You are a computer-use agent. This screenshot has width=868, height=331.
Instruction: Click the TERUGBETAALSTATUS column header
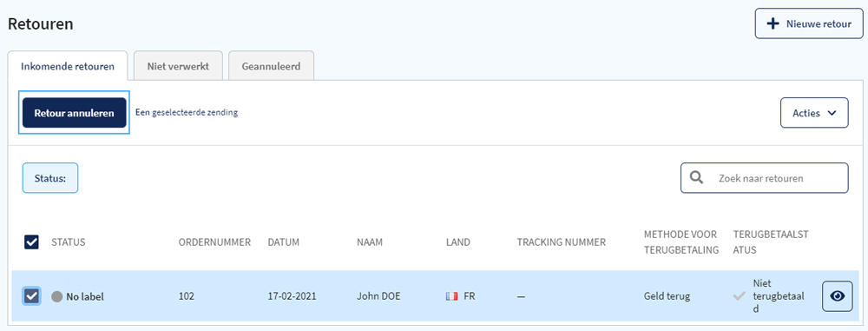[771, 242]
